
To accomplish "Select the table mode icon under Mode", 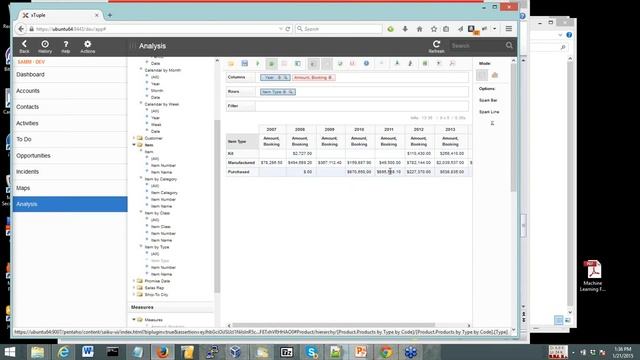I will pos(482,75).
